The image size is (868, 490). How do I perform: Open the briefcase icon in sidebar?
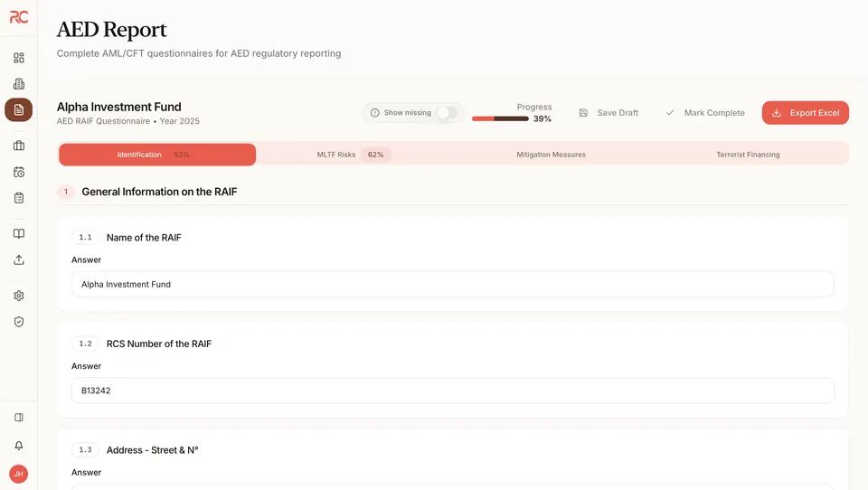click(19, 146)
